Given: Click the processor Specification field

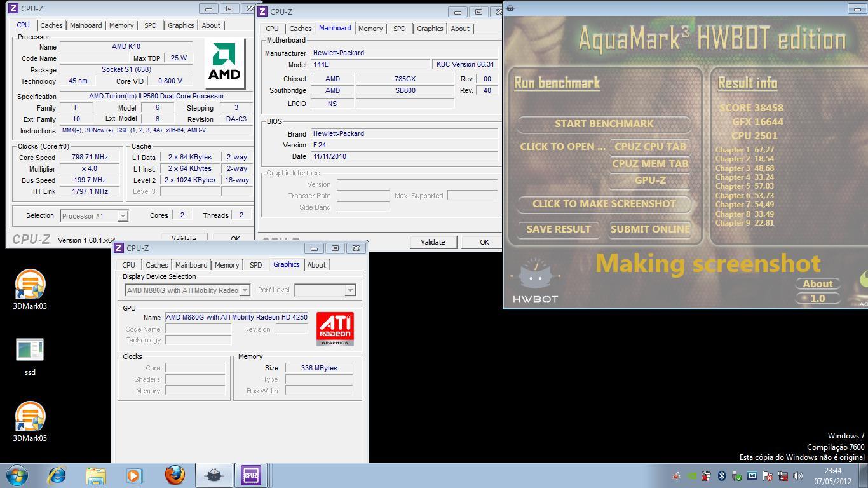Looking at the screenshot, I should click(156, 97).
